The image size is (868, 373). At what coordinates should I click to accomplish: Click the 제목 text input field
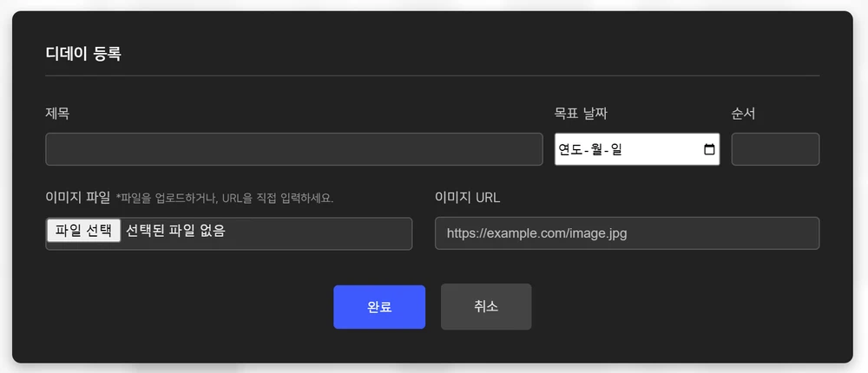[293, 149]
